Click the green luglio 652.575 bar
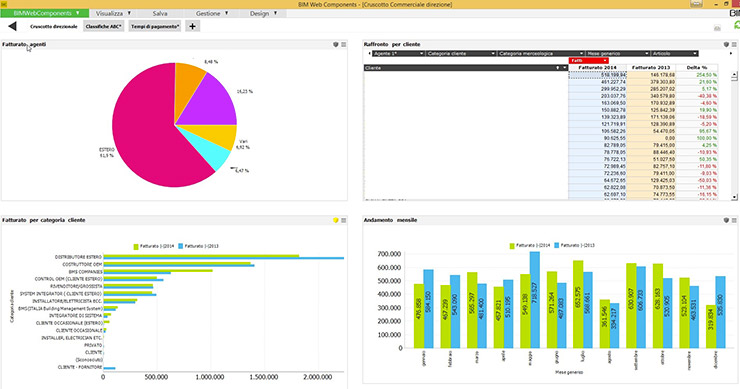Viewport: 740px width, 389px height. (578, 304)
